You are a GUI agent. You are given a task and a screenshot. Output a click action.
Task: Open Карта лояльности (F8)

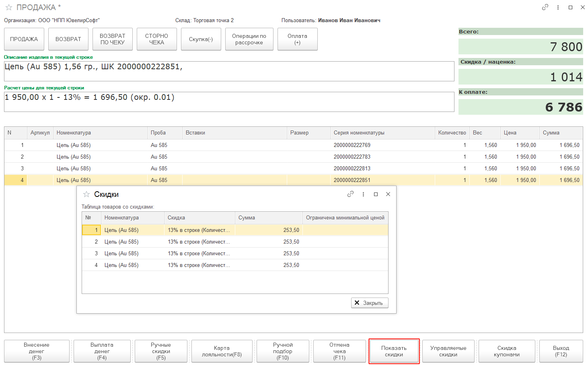(222, 351)
